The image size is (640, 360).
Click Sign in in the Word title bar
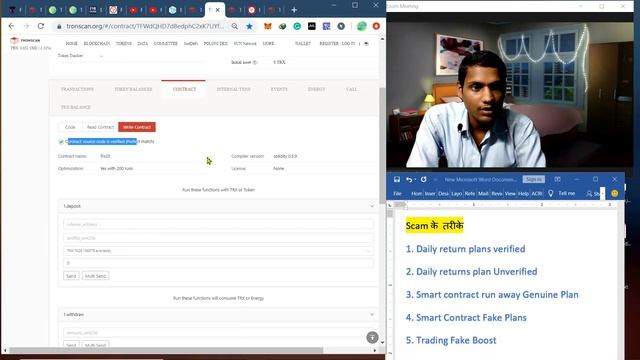pyautogui.click(x=533, y=179)
